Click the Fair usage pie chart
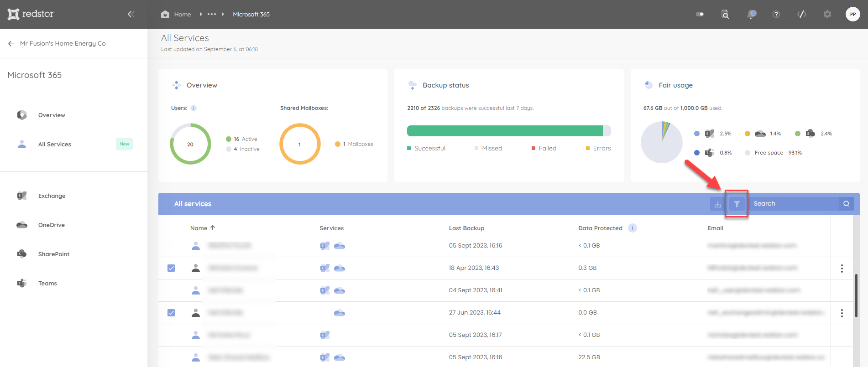The height and width of the screenshot is (367, 868). (662, 142)
